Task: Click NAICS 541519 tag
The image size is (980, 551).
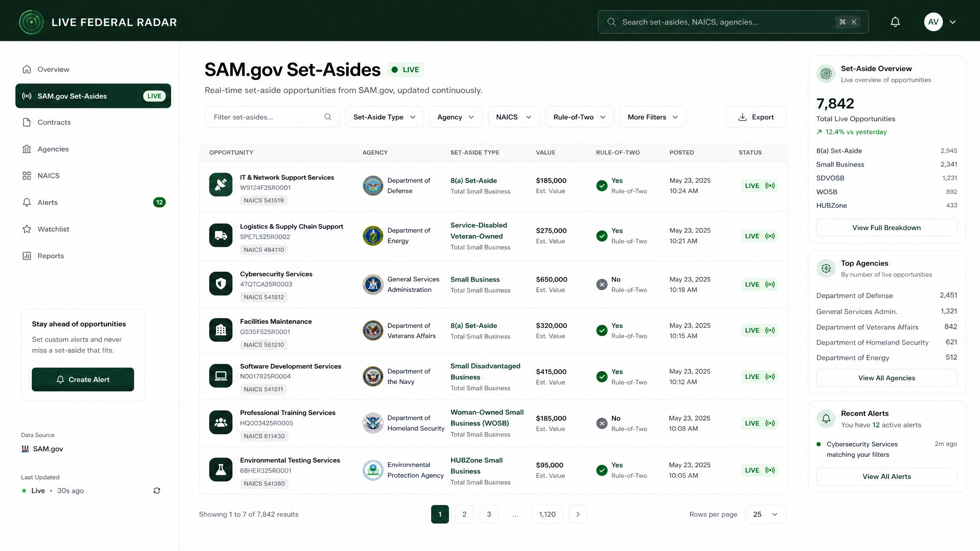Action: coord(264,201)
